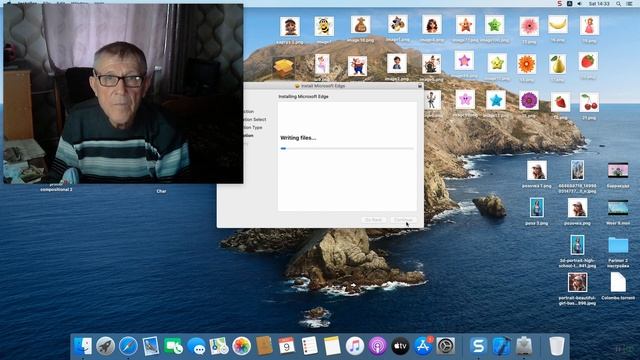Click the webcam video window
Viewport: 640px width, 360px height.
coord(123,93)
